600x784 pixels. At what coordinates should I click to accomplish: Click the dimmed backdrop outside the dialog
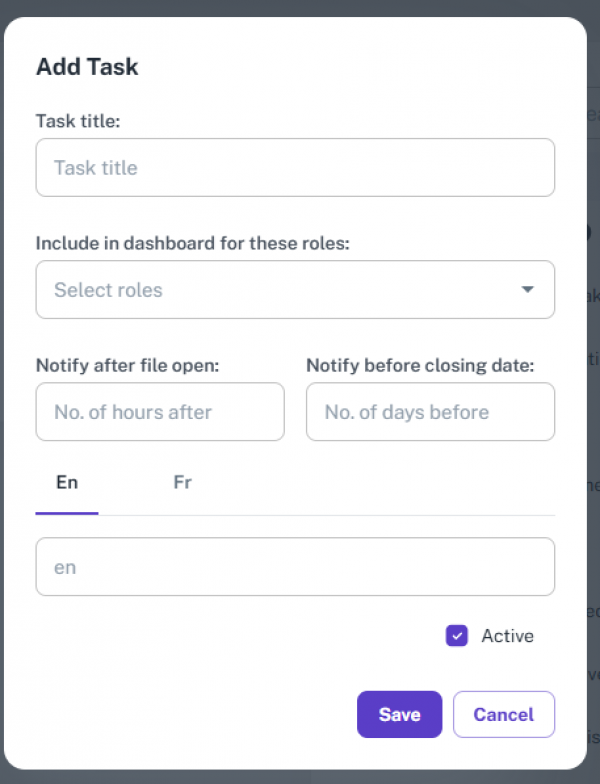(x=594, y=400)
